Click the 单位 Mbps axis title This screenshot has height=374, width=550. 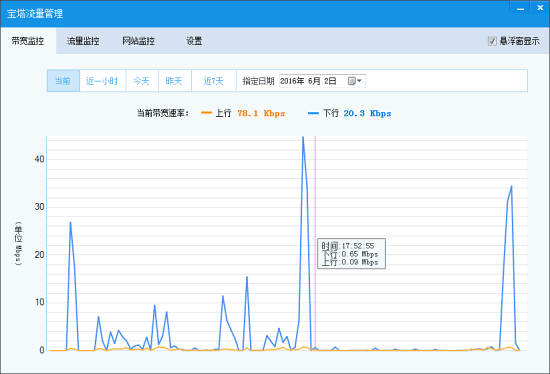coord(18,243)
